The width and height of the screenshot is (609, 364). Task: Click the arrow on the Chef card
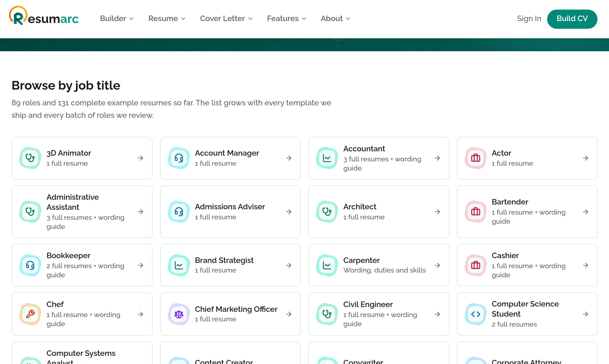[x=141, y=314]
